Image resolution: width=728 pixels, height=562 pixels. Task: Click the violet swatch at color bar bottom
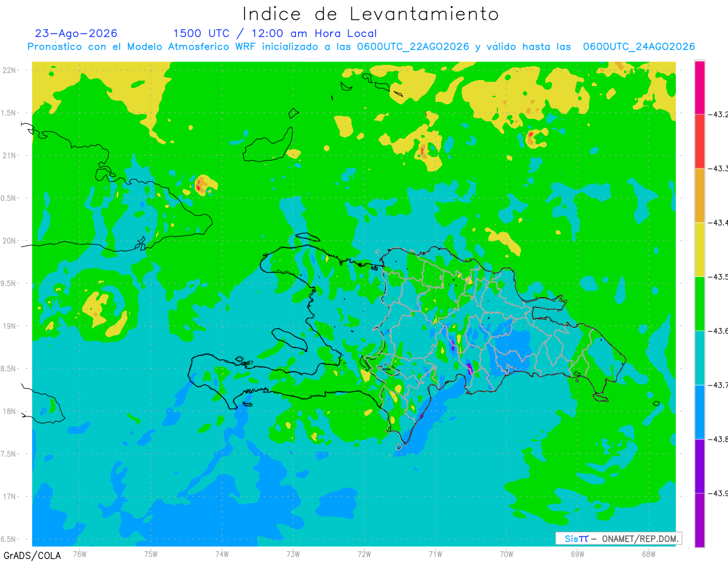[x=699, y=520]
